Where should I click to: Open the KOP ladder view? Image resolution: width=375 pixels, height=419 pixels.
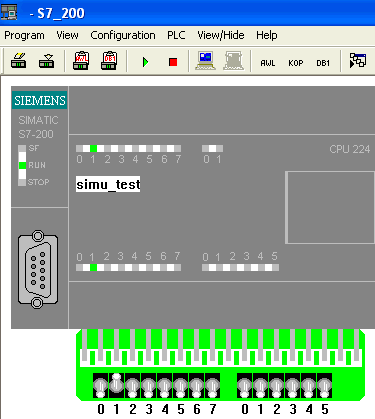pyautogui.click(x=296, y=63)
